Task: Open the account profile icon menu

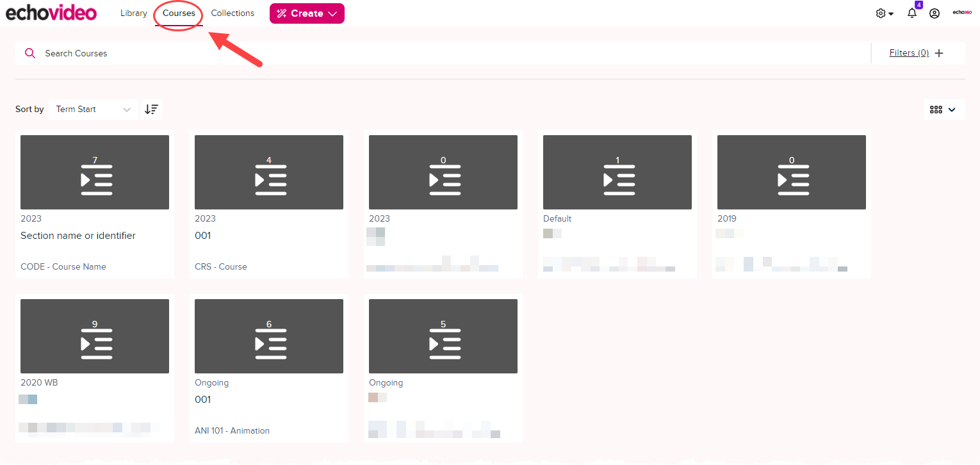Action: pyautogui.click(x=934, y=13)
